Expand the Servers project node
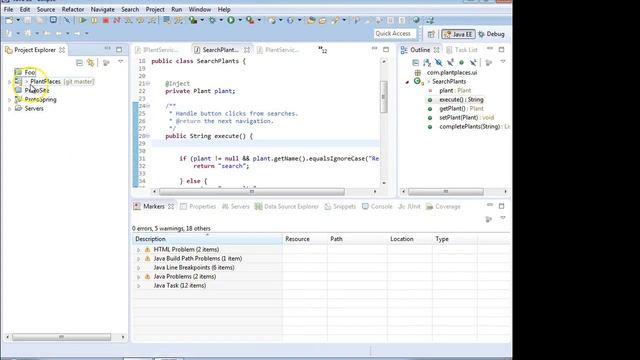Viewport: 640px width, 360px height. pos(9,109)
